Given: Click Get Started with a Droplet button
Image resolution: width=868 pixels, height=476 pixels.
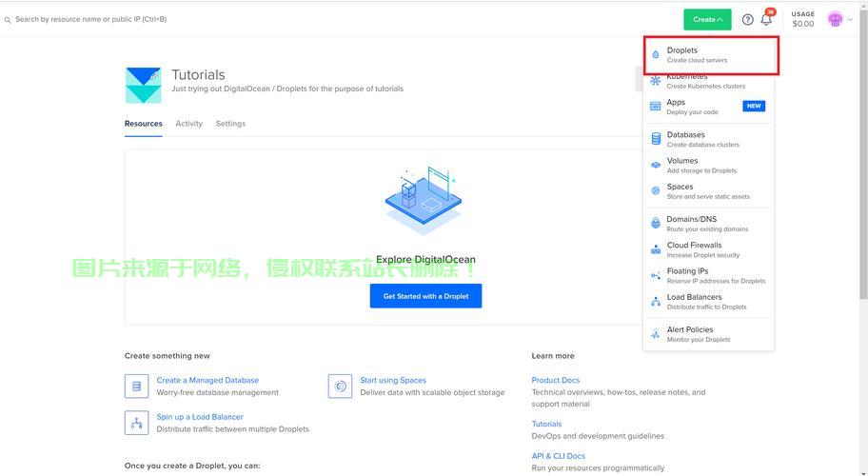Looking at the screenshot, I should pos(425,296).
